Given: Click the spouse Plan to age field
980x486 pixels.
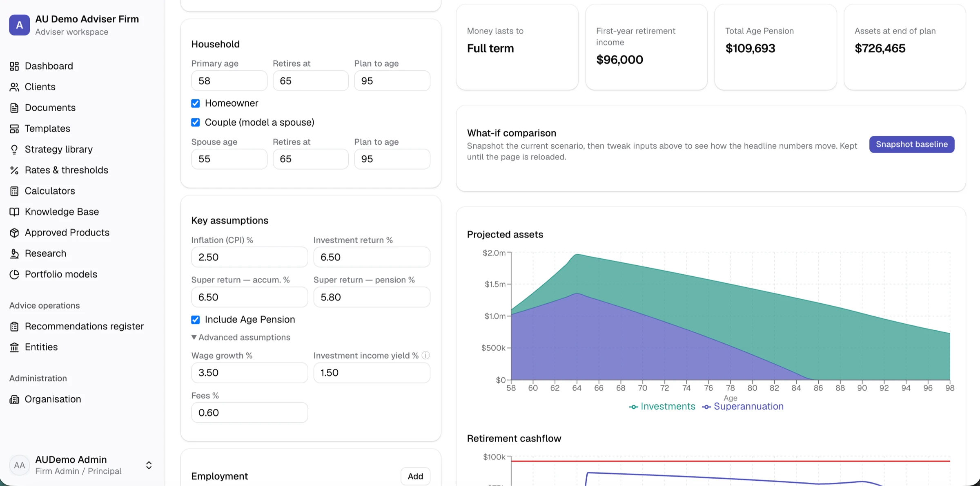Looking at the screenshot, I should [392, 159].
